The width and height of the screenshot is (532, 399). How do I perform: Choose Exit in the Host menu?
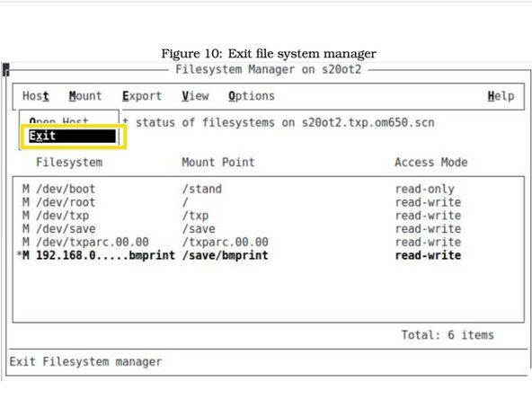pos(72,136)
